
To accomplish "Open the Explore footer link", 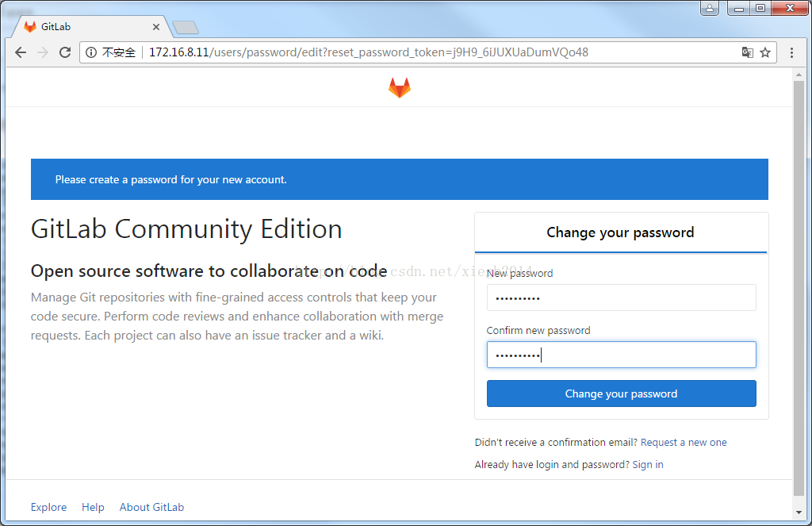I will coord(48,507).
